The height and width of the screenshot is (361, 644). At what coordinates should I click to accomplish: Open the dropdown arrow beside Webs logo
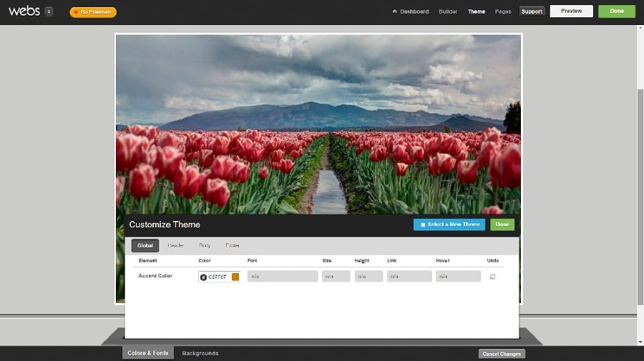[49, 11]
